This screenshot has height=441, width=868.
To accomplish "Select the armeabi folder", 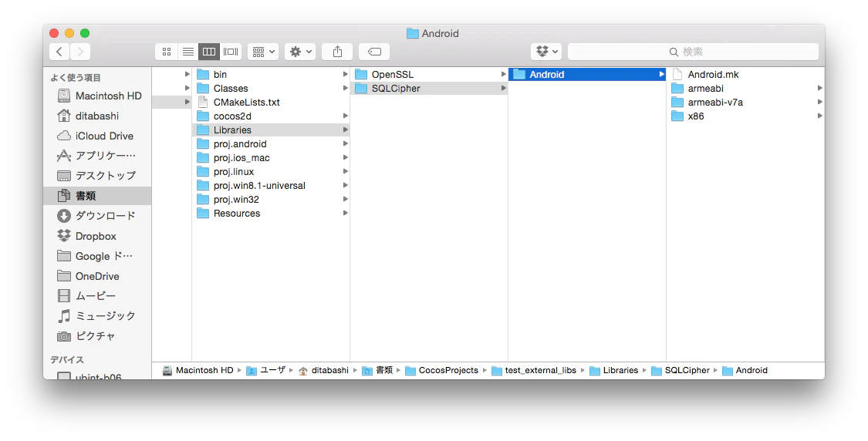I will pos(745,88).
